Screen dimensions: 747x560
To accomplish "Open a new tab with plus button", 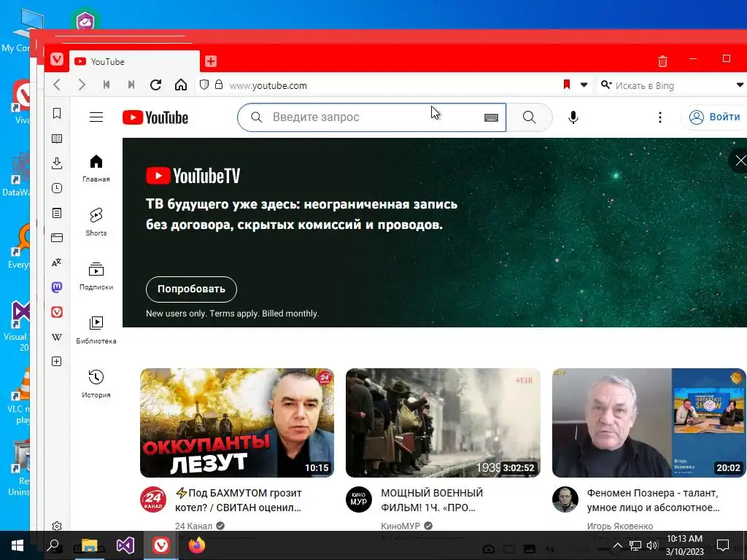I will point(211,61).
